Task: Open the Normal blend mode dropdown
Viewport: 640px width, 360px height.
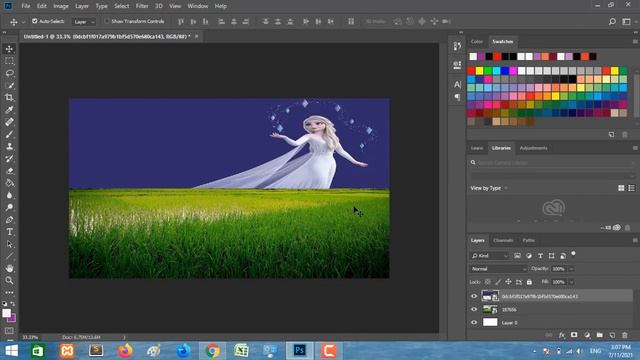Action: 498,269
